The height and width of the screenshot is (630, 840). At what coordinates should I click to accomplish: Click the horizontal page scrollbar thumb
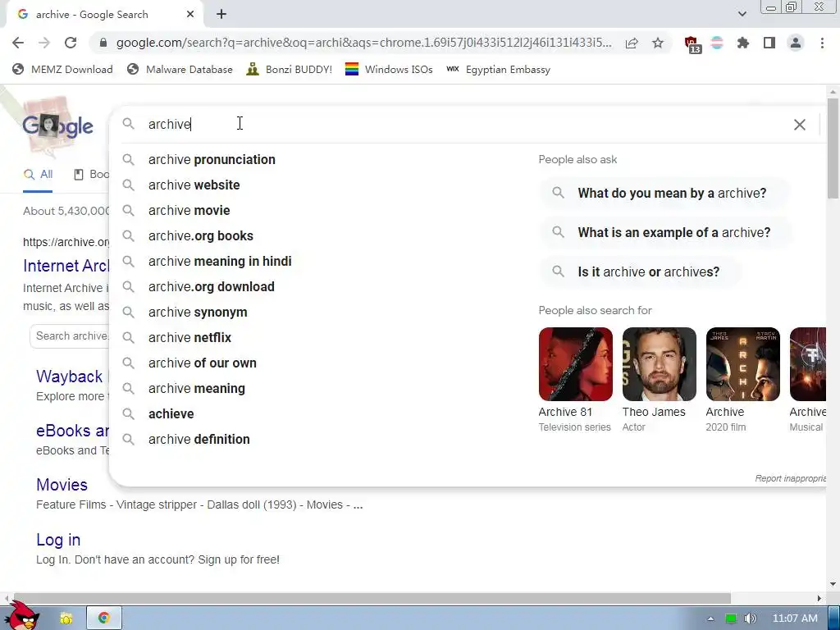[371, 598]
